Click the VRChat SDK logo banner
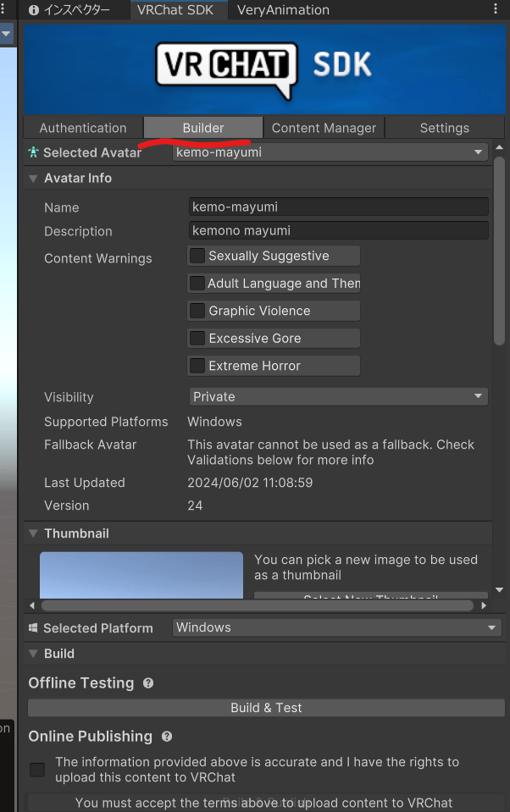The height and width of the screenshot is (812, 510). coord(263,68)
